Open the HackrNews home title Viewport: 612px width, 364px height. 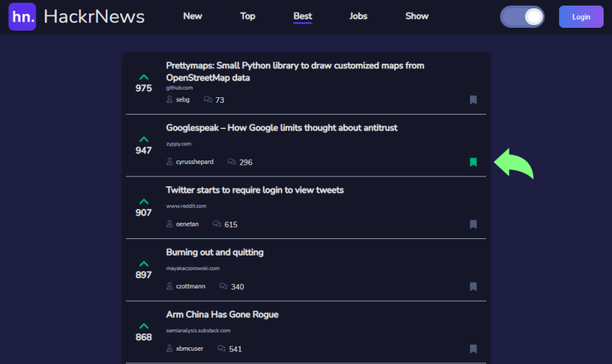pos(94,17)
